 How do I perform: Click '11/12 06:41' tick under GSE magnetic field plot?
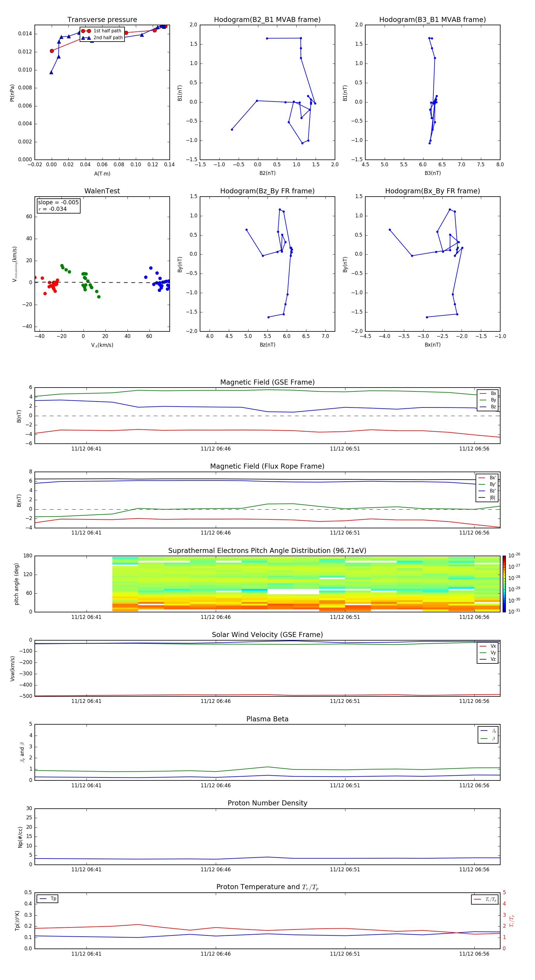pyautogui.click(x=86, y=449)
